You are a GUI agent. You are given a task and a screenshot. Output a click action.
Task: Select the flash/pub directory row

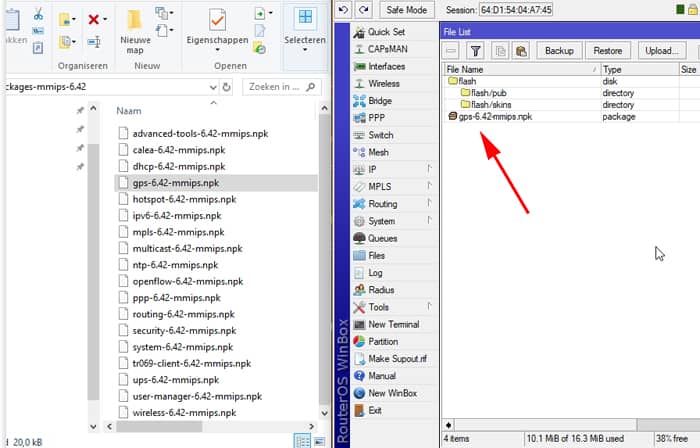tap(571, 93)
